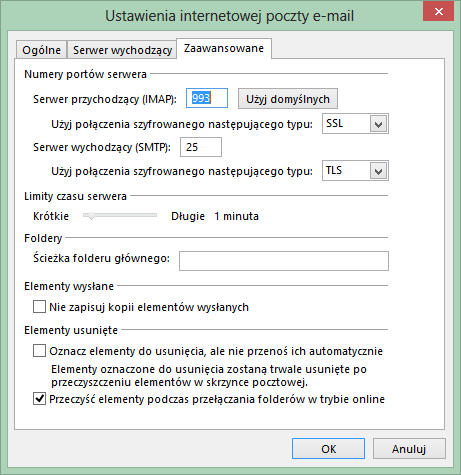461x475 pixels.
Task: Click the Anuluj button
Action: [x=409, y=449]
